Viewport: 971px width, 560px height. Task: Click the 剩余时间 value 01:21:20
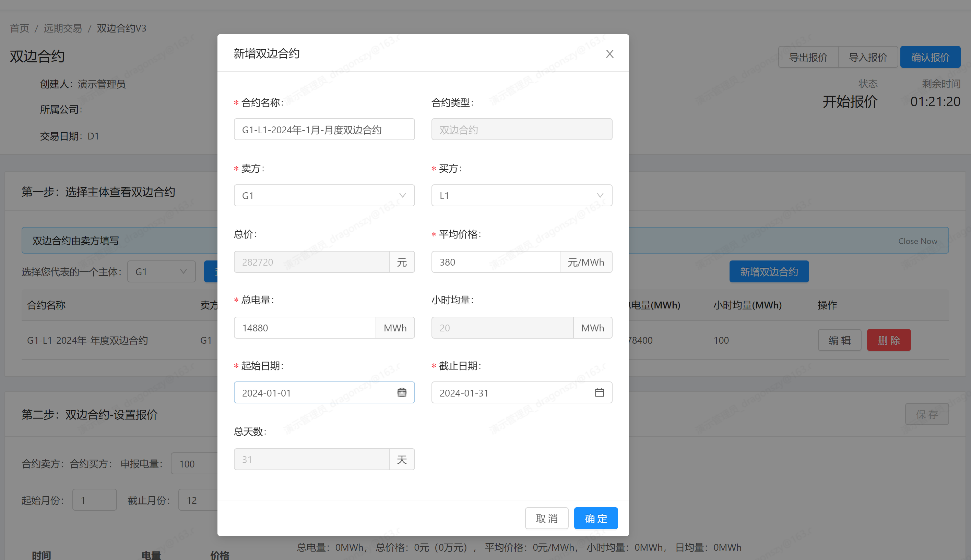935,101
